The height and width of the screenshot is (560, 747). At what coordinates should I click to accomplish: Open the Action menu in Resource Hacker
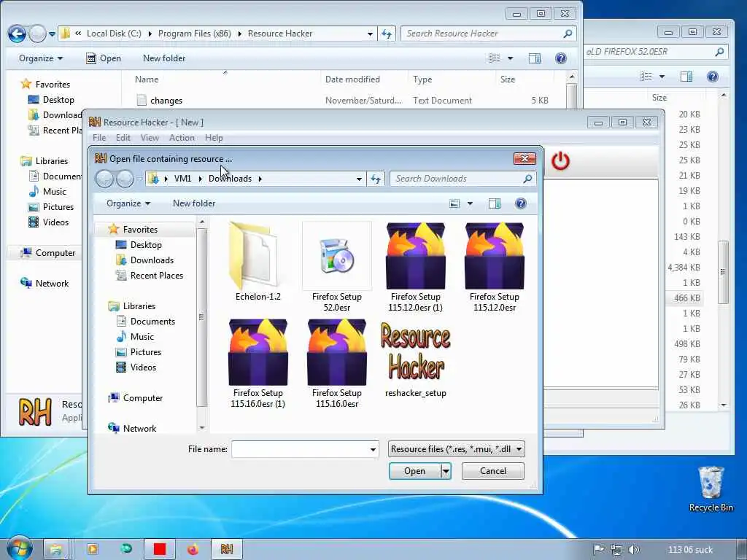pos(182,138)
